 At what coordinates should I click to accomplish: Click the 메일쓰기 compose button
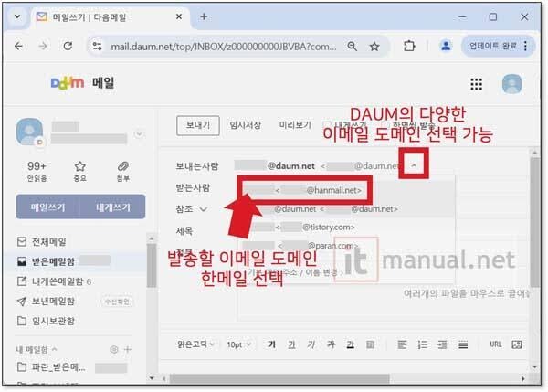[47, 207]
